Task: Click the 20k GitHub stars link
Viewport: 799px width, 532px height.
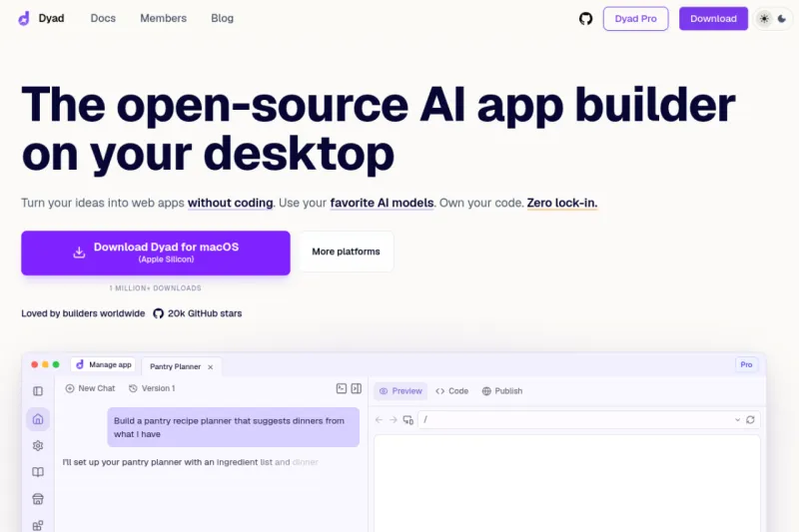Action: tap(198, 313)
